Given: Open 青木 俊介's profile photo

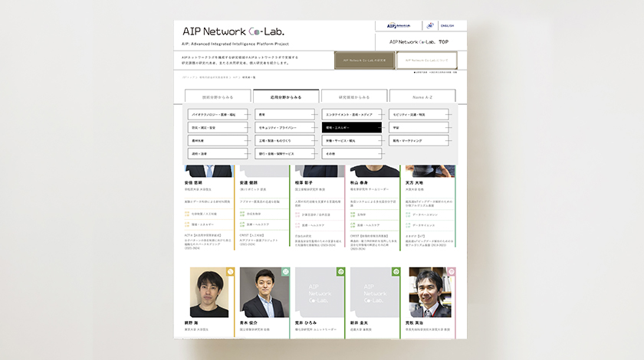Looking at the screenshot, I should coord(264,293).
